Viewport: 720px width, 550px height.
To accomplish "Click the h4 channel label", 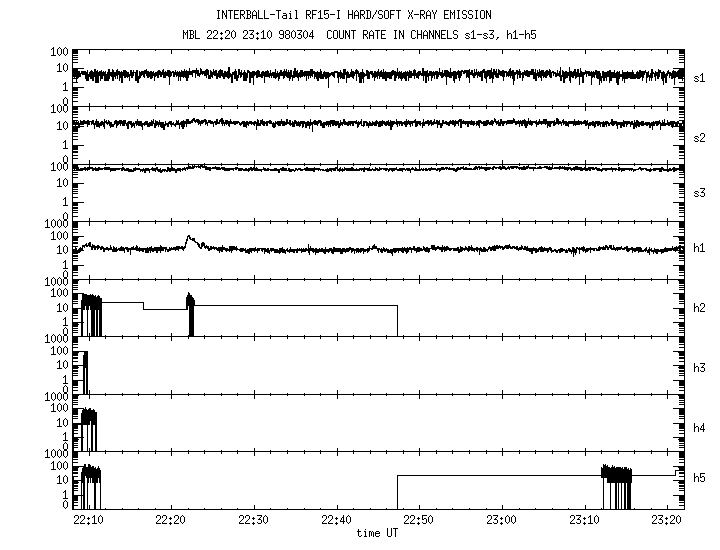I will (700, 428).
